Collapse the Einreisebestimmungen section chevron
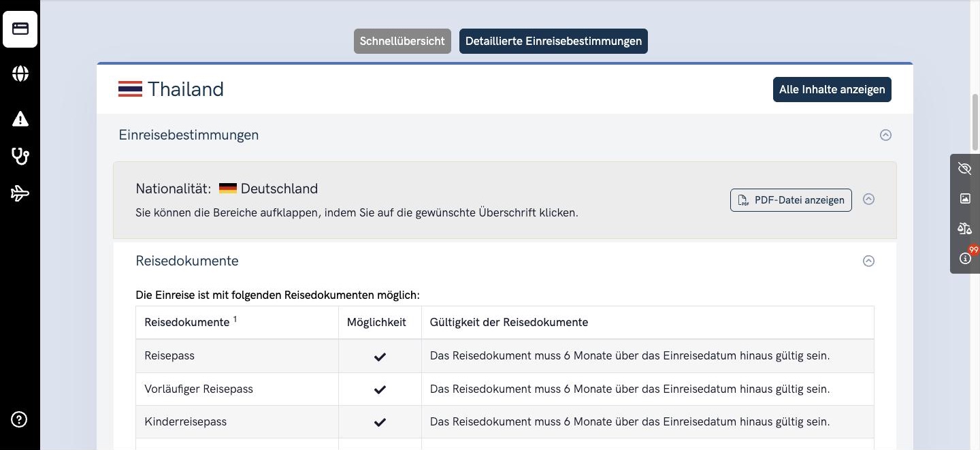The width and height of the screenshot is (980, 450). point(885,135)
